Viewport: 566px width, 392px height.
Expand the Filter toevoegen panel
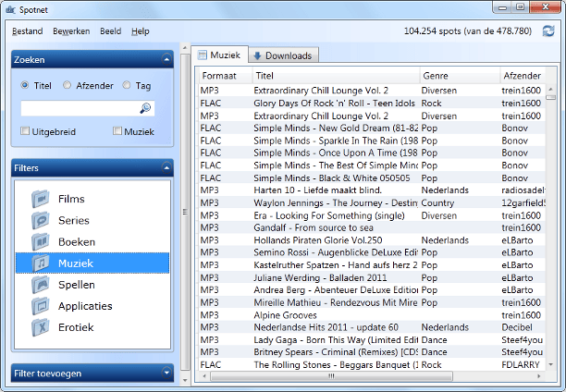click(166, 373)
